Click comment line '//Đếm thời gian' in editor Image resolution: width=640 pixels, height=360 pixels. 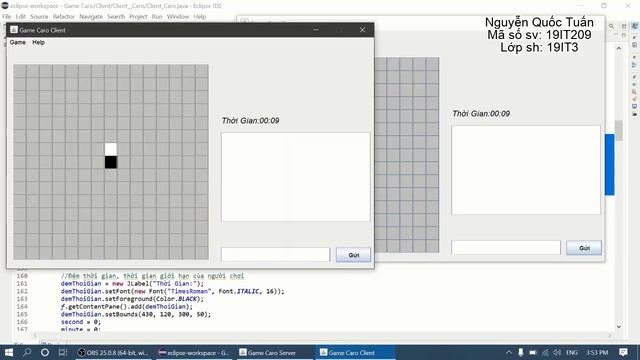coord(152,276)
